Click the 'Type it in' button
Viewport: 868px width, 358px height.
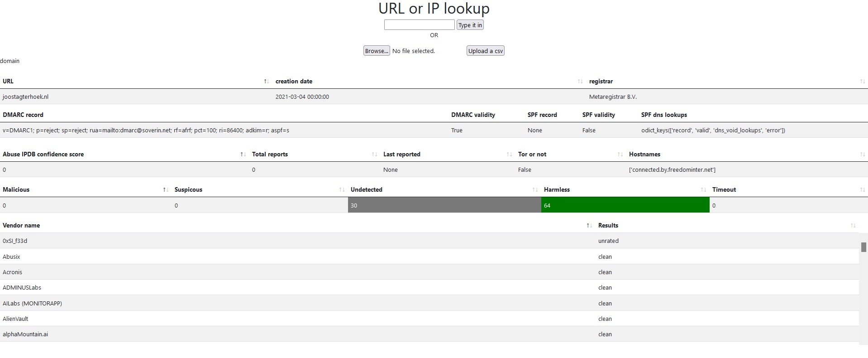click(470, 25)
